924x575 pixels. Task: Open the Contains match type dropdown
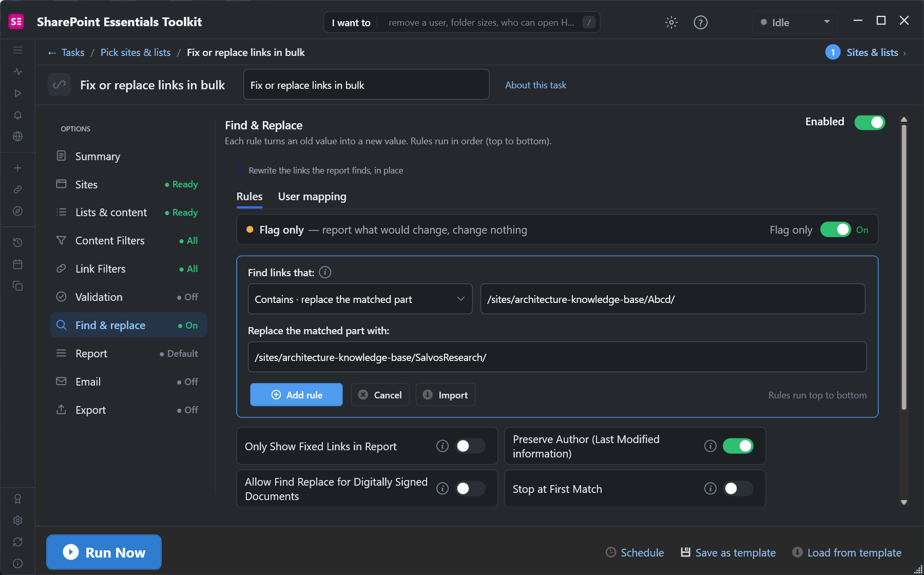click(360, 299)
